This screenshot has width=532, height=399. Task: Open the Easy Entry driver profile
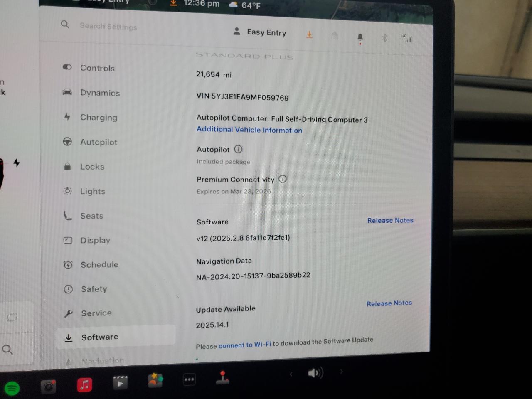point(260,32)
